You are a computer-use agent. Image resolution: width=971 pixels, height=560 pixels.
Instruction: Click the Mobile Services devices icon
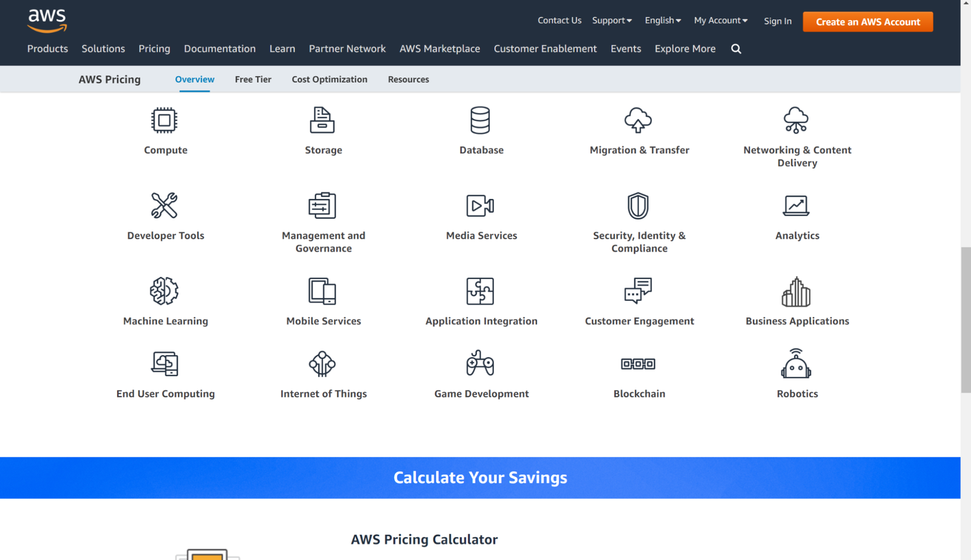(x=322, y=291)
